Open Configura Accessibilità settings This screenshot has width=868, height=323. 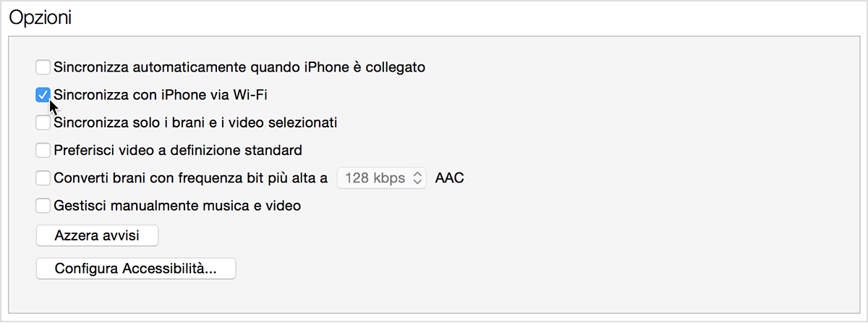[x=136, y=269]
